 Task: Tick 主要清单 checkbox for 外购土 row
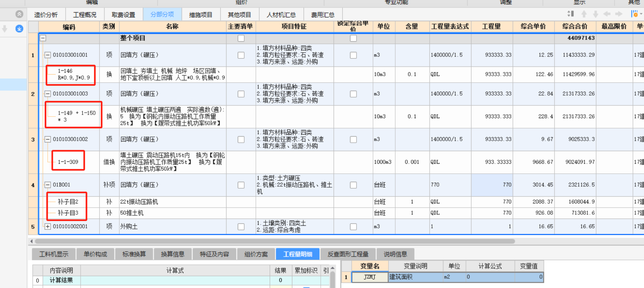coord(241,227)
